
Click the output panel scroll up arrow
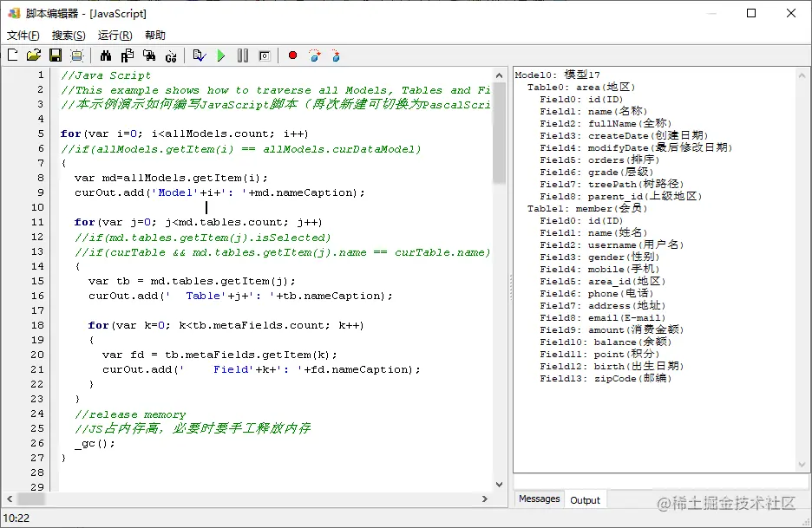point(802,75)
